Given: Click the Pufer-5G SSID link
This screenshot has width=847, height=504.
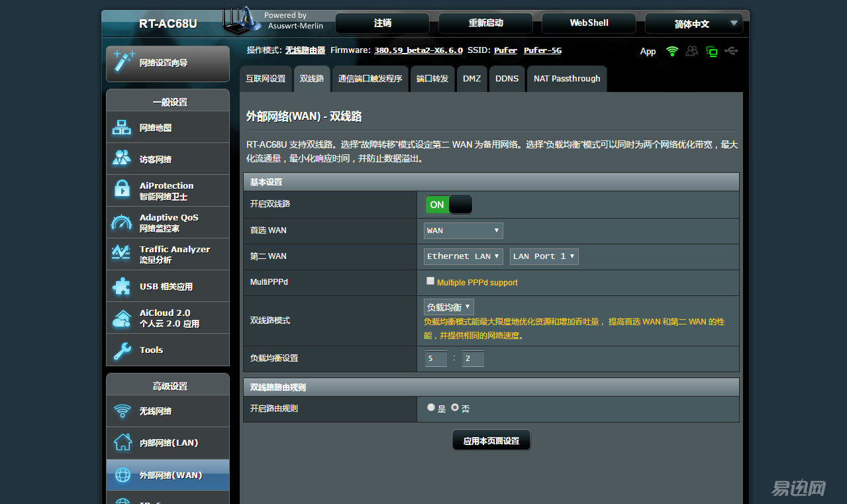Looking at the screenshot, I should [x=542, y=50].
